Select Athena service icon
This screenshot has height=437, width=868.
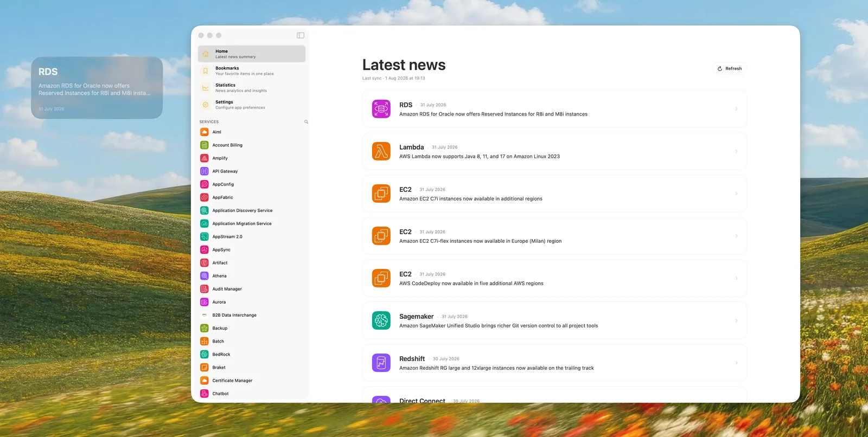pos(205,275)
